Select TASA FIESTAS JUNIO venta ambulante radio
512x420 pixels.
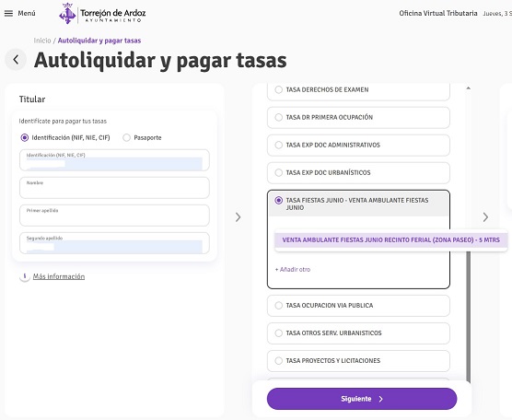click(278, 200)
